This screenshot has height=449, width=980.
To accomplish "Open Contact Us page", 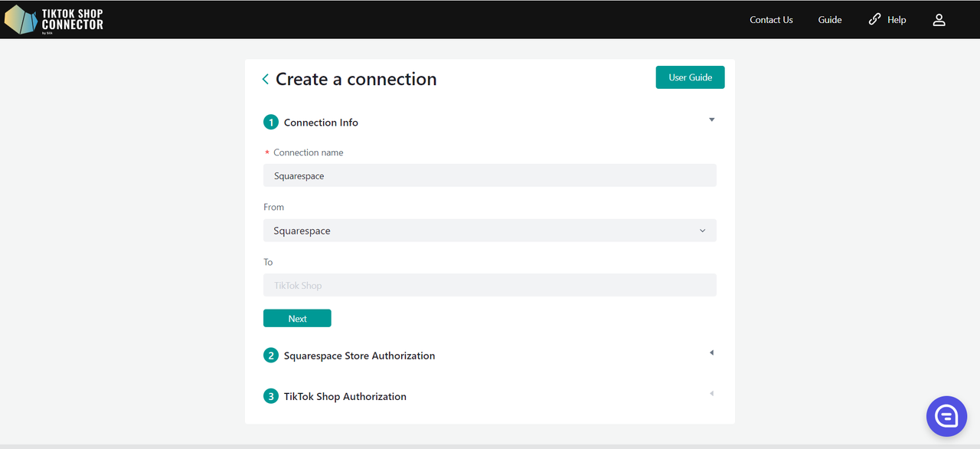I will click(771, 20).
